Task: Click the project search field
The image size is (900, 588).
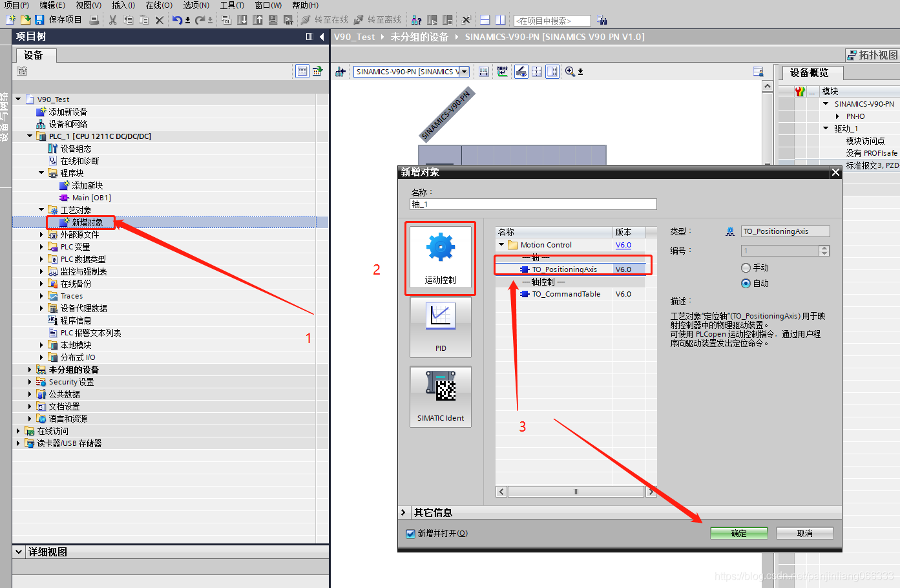Action: coord(552,21)
